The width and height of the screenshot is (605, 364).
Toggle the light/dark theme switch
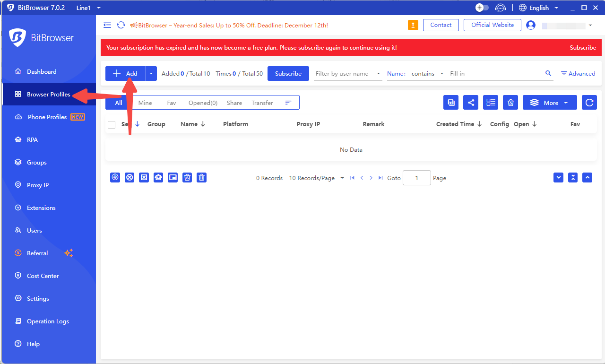[482, 8]
